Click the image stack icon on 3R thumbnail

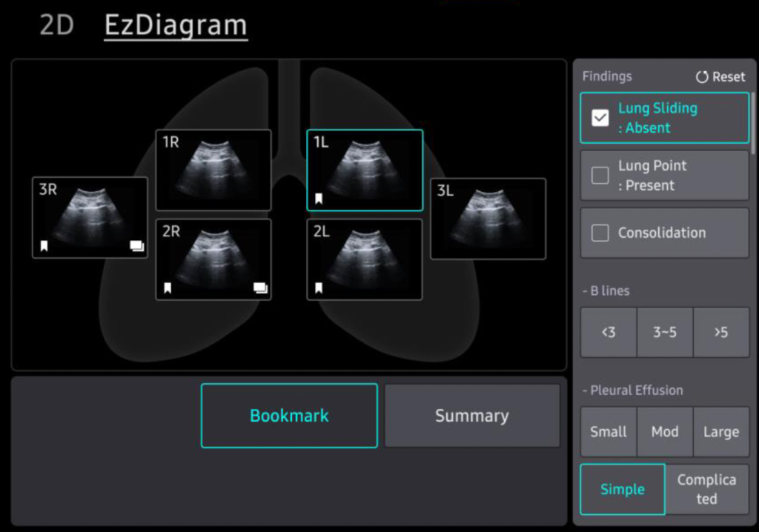click(137, 246)
